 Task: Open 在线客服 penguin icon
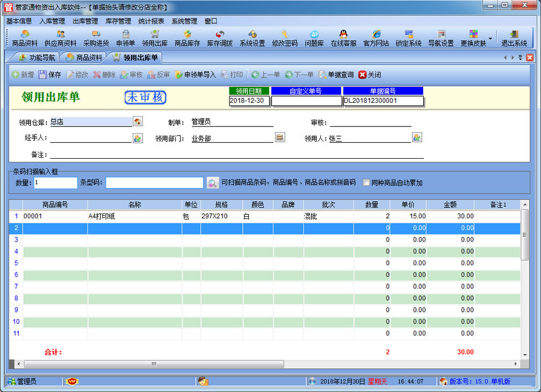pyautogui.click(x=343, y=38)
